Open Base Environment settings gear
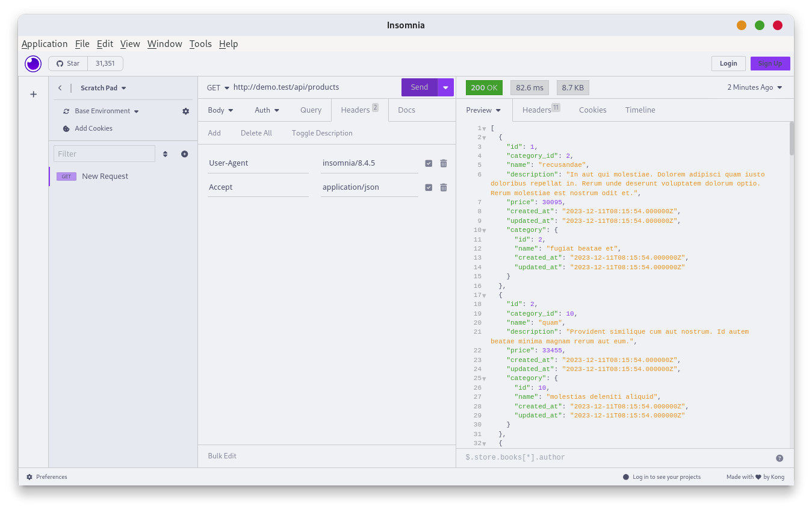812x509 pixels. tap(185, 111)
